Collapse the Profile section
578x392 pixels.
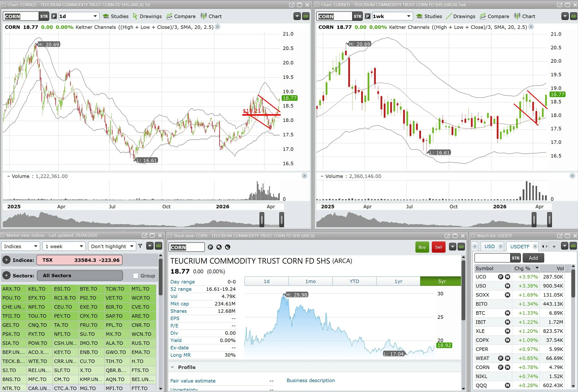click(172, 367)
